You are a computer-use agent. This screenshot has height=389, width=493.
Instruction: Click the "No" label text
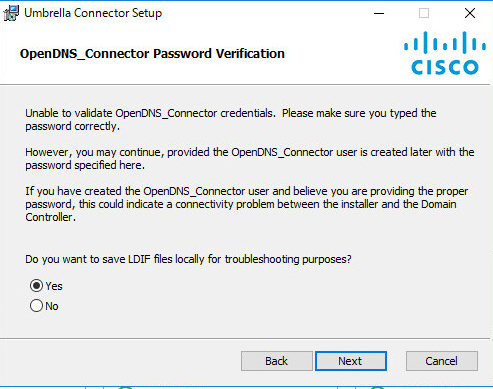click(x=52, y=306)
